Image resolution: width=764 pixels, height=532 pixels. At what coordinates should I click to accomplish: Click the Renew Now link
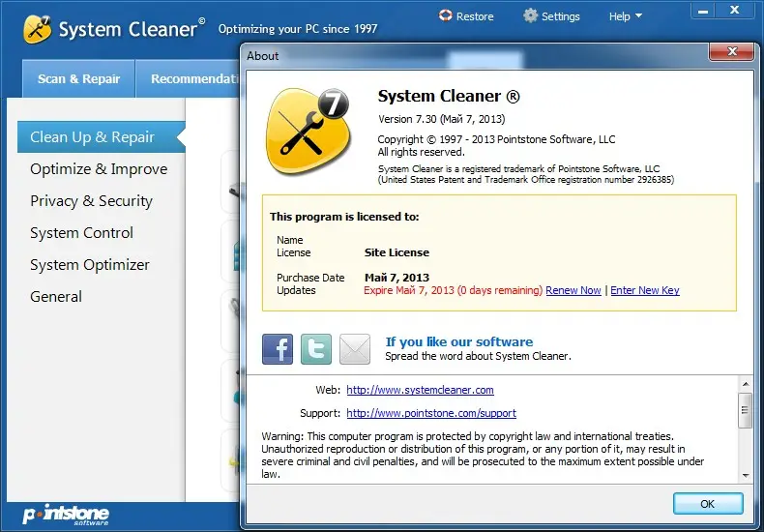573,290
